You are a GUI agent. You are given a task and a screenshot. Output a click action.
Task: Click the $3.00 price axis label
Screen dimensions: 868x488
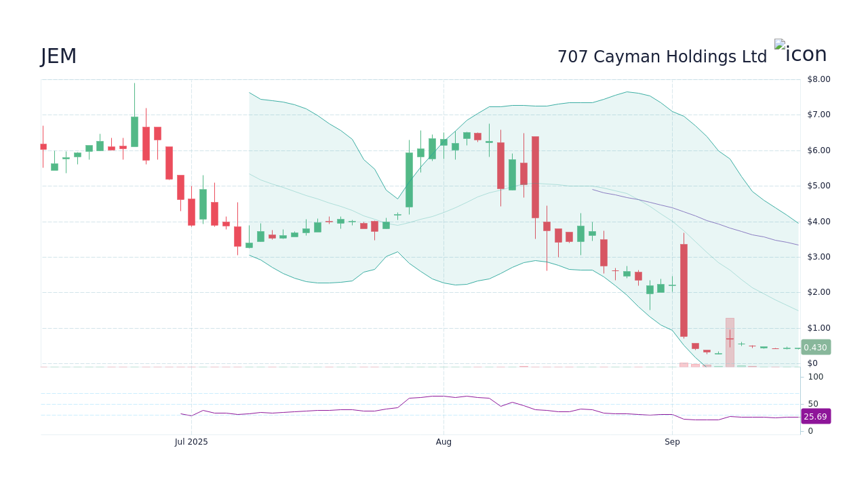[818, 257]
